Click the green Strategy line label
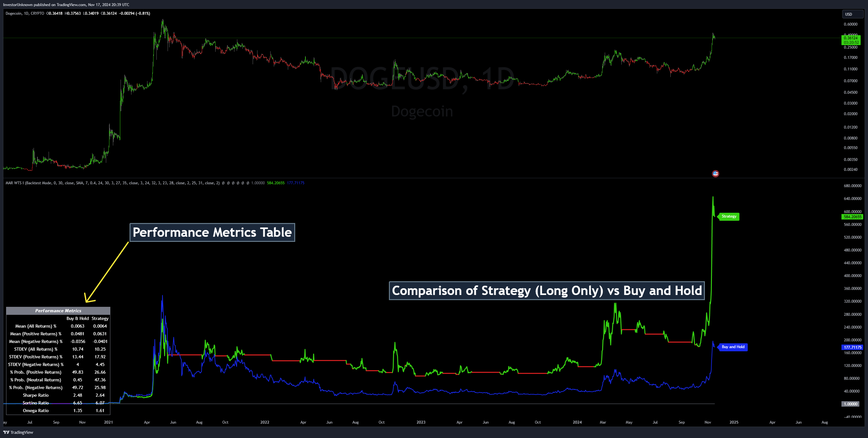Viewport: 868px width, 438px height. (729, 217)
